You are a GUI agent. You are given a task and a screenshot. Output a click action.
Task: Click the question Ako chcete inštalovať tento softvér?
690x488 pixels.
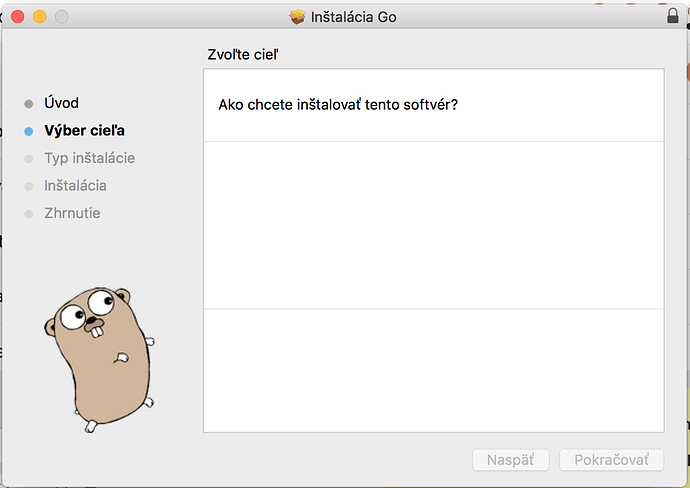pyautogui.click(x=338, y=105)
